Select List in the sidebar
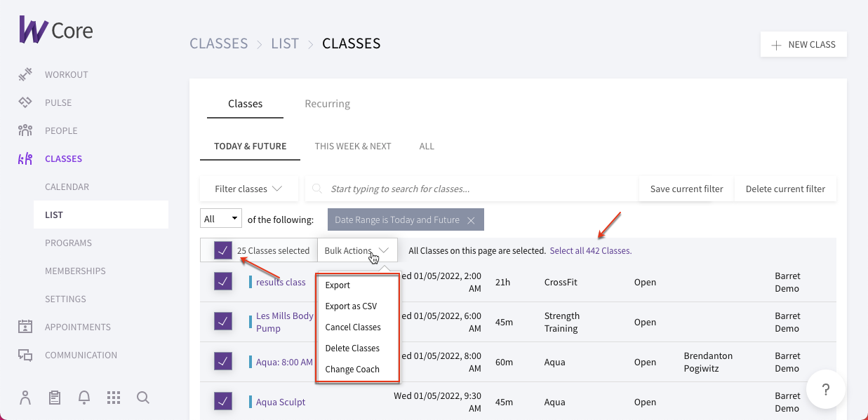This screenshot has height=420, width=868. point(101,215)
